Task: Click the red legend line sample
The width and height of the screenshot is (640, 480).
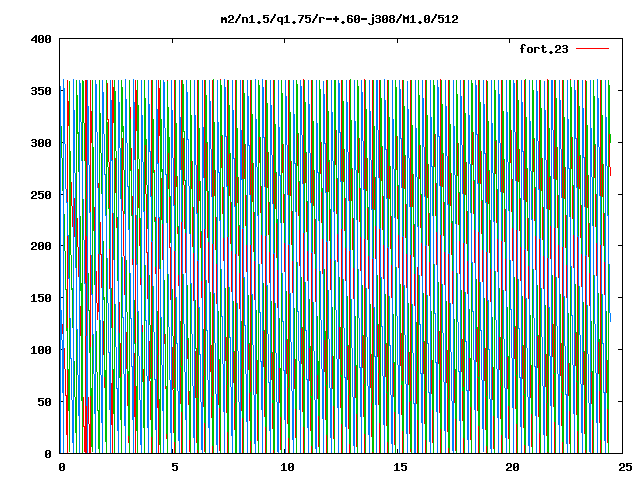Action: coord(592,49)
